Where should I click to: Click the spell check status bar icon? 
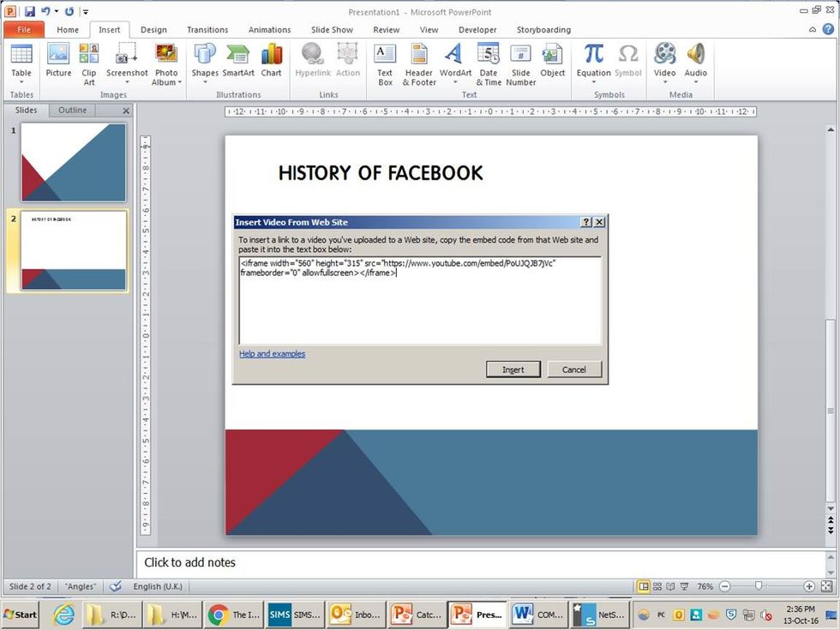click(x=115, y=586)
